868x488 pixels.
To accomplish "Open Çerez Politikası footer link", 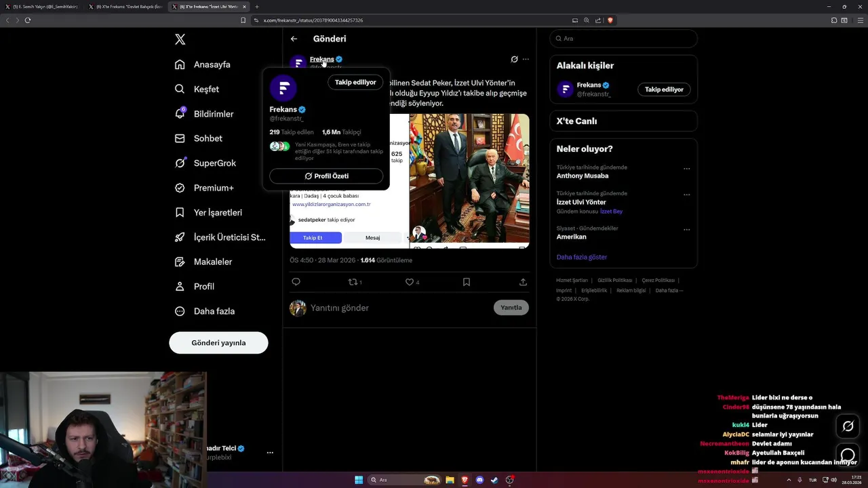I will (658, 280).
